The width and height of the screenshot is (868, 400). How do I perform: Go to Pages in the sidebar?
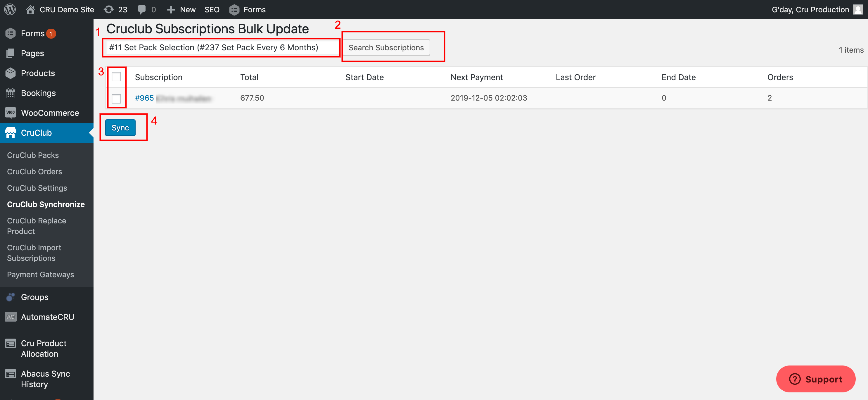(x=32, y=53)
